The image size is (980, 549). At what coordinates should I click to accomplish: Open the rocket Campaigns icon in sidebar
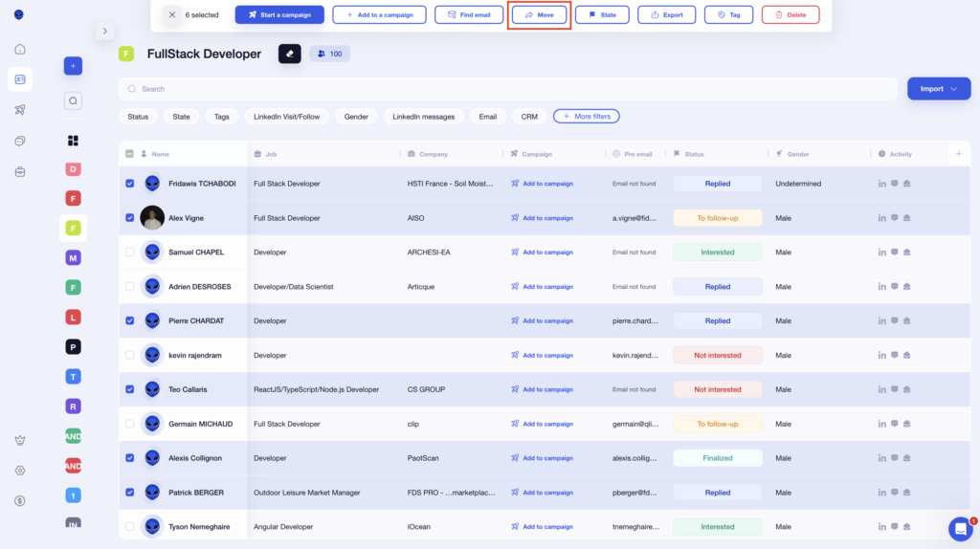click(20, 110)
